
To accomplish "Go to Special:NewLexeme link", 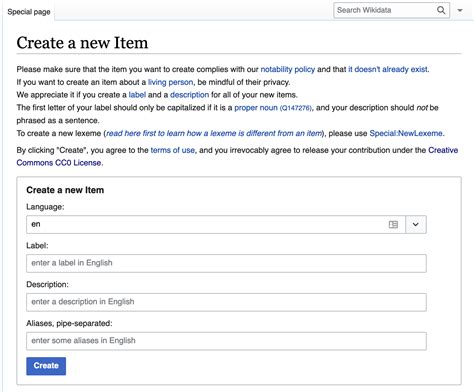I will tap(406, 133).
